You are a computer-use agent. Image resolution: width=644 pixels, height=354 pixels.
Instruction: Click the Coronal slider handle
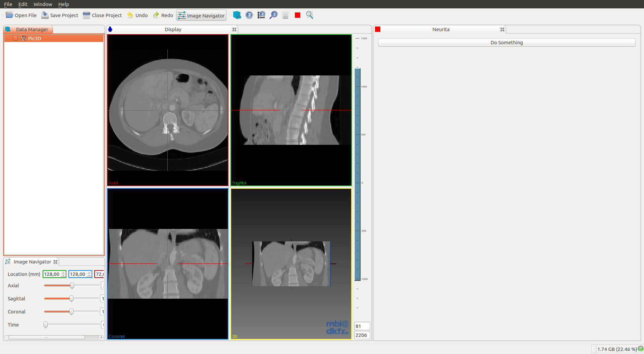71,312
